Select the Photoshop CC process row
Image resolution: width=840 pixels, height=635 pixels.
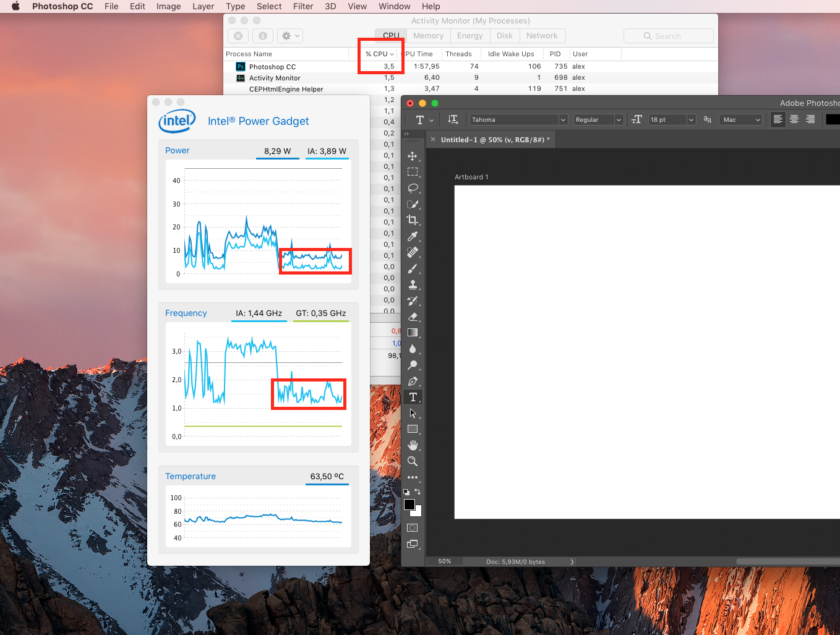tap(471, 66)
